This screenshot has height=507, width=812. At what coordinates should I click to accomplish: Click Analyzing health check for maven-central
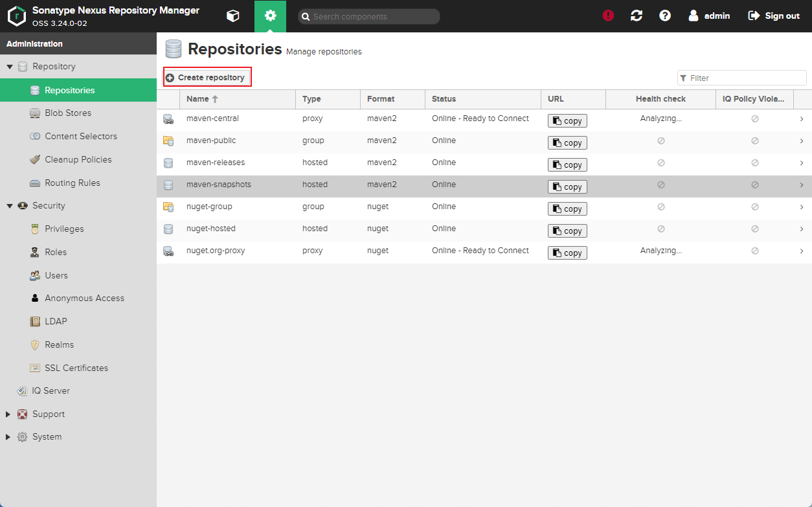click(661, 118)
